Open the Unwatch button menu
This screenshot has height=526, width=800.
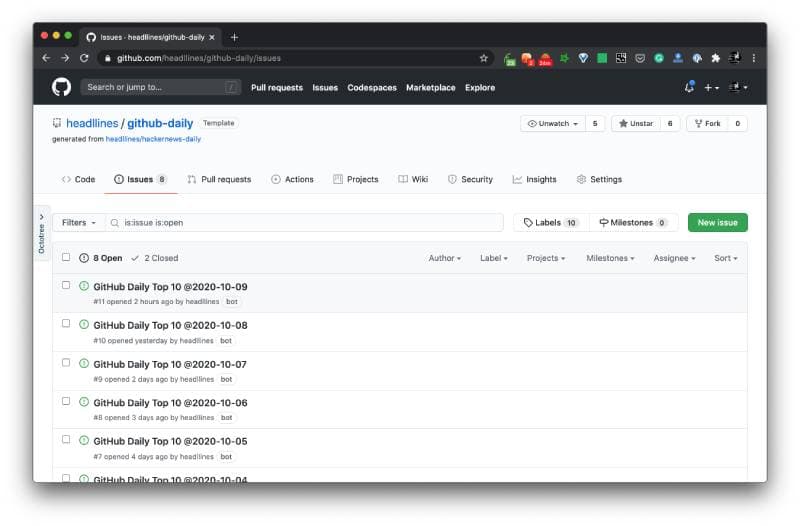click(x=553, y=123)
